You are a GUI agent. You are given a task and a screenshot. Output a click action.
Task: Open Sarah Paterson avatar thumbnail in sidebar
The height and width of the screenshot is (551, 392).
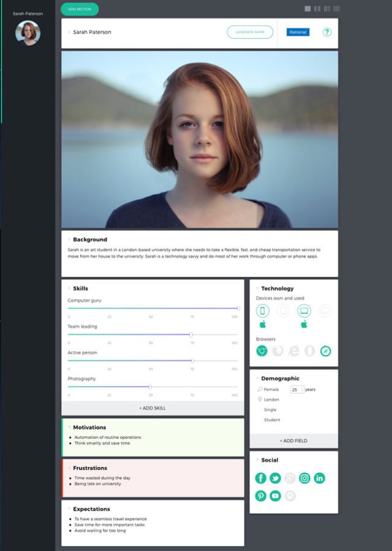[x=28, y=33]
